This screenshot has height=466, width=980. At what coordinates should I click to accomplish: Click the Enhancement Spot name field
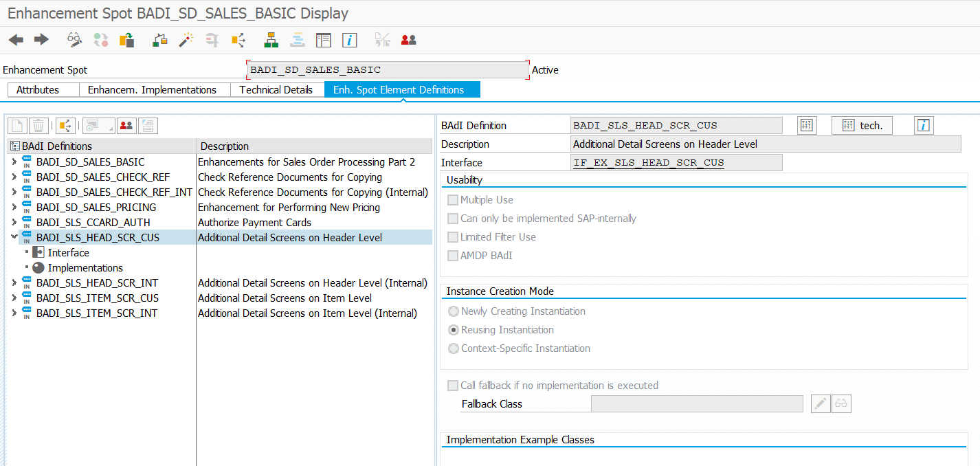388,70
